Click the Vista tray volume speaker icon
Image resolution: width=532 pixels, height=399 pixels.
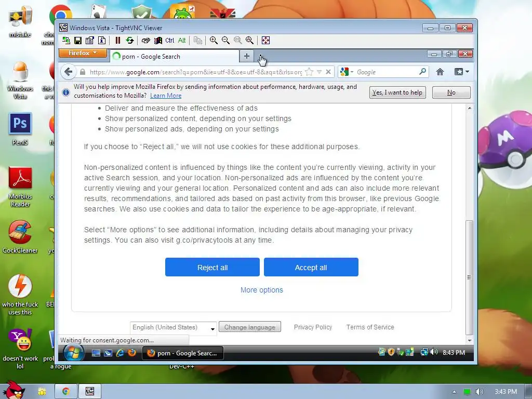(434, 352)
